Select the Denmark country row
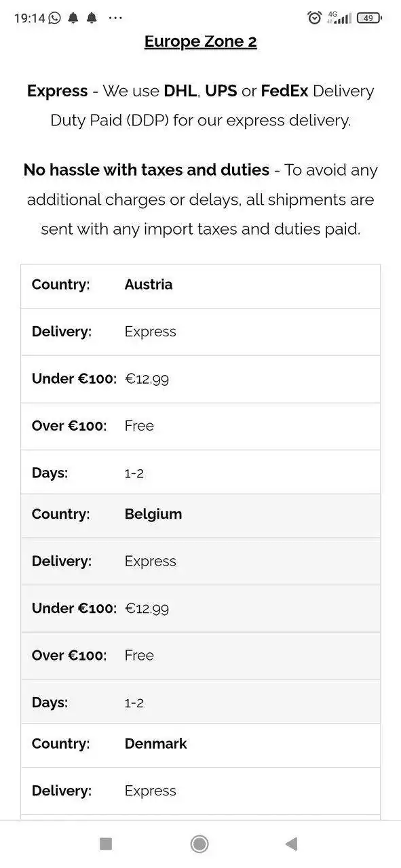 [x=200, y=744]
